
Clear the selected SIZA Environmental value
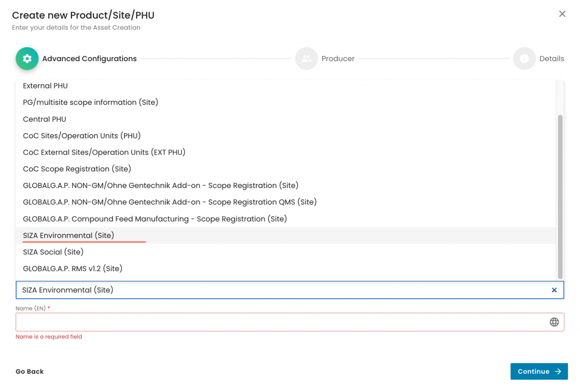click(554, 290)
